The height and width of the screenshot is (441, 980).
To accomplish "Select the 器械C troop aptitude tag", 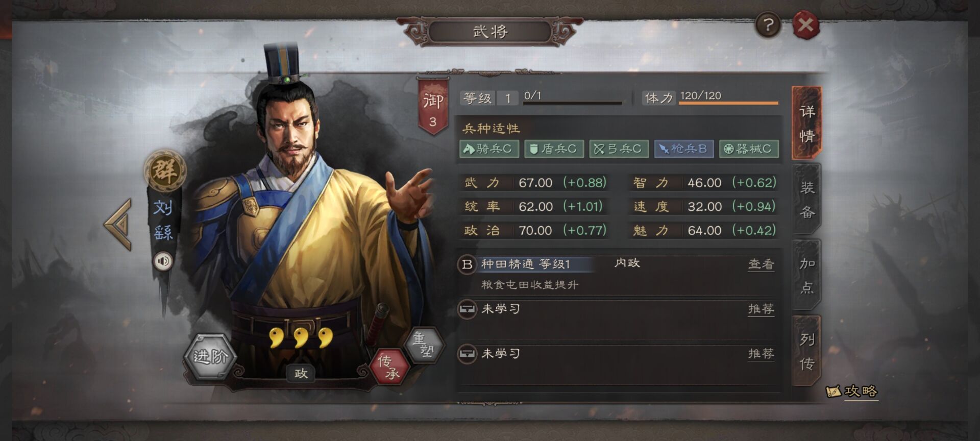I will pyautogui.click(x=749, y=149).
